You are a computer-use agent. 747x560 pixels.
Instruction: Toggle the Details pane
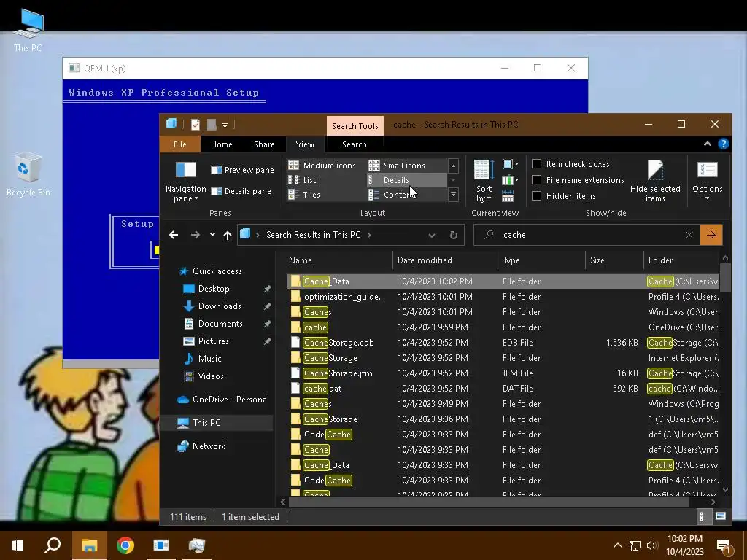(x=241, y=191)
